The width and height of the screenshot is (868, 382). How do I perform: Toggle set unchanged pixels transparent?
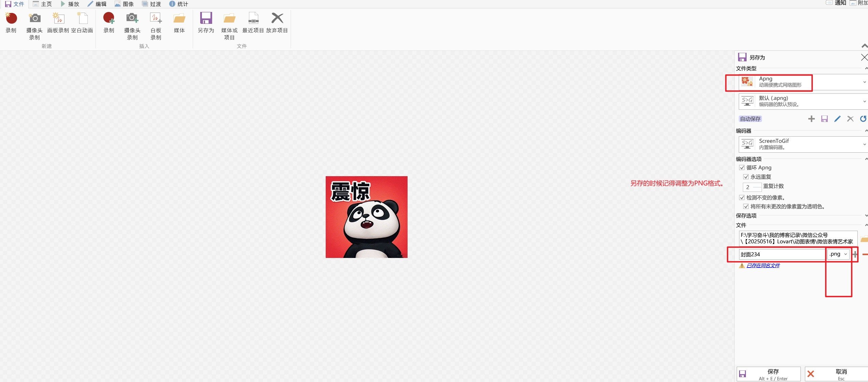click(x=746, y=206)
